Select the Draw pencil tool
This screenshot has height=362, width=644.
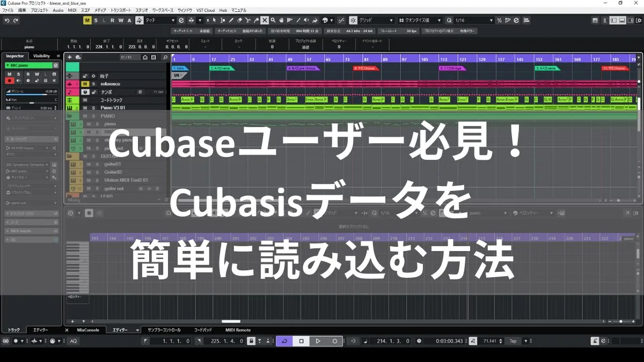pos(231,20)
